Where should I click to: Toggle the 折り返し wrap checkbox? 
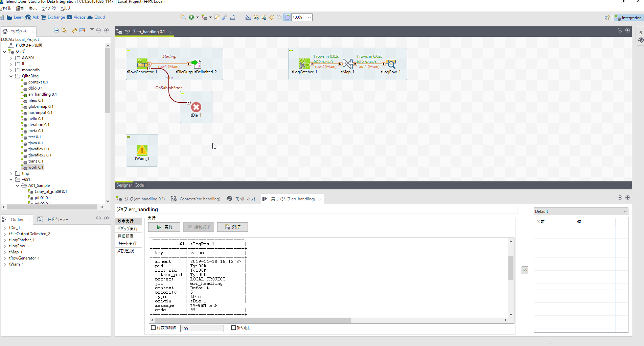pos(233,328)
